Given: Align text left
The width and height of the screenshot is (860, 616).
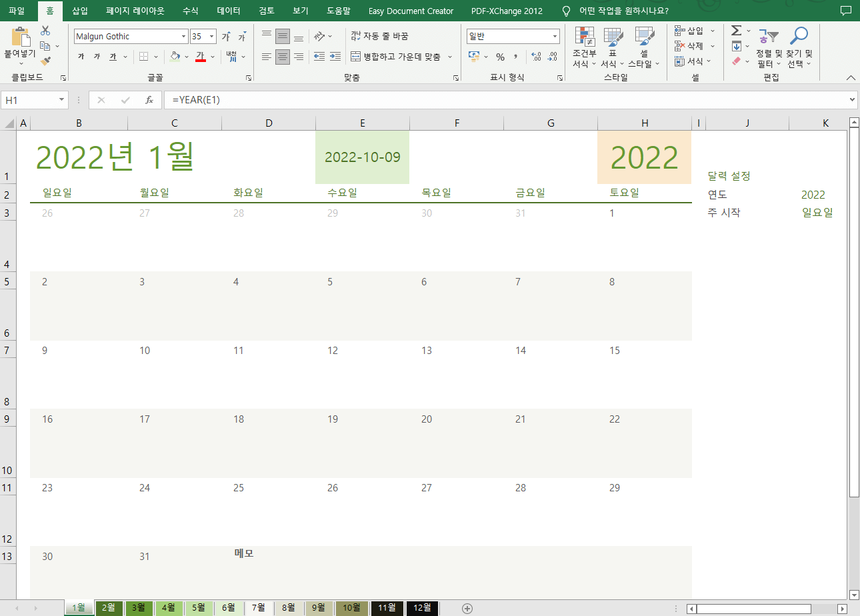Looking at the screenshot, I should (x=267, y=57).
